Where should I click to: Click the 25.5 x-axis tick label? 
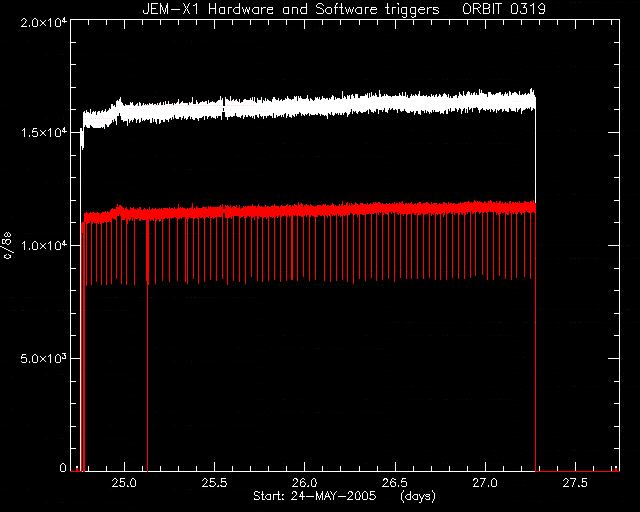tap(214, 483)
